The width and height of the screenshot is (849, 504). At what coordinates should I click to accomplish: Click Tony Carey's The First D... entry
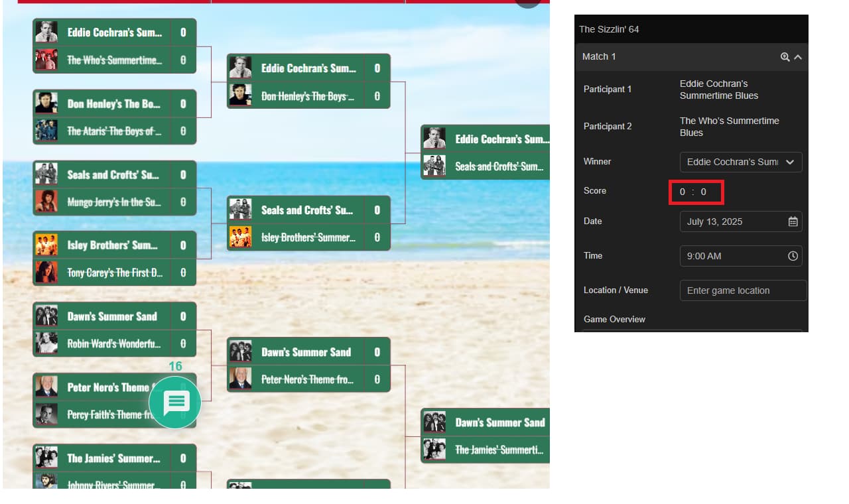pyautogui.click(x=114, y=272)
